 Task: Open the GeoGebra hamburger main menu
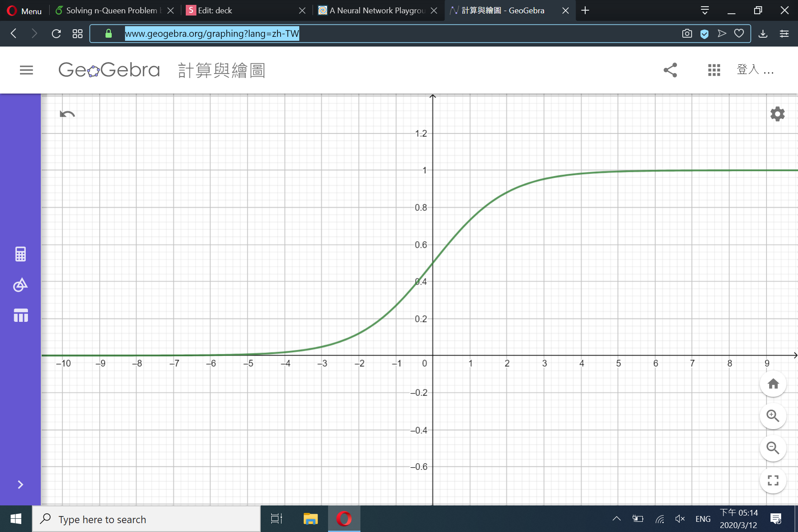point(27,70)
